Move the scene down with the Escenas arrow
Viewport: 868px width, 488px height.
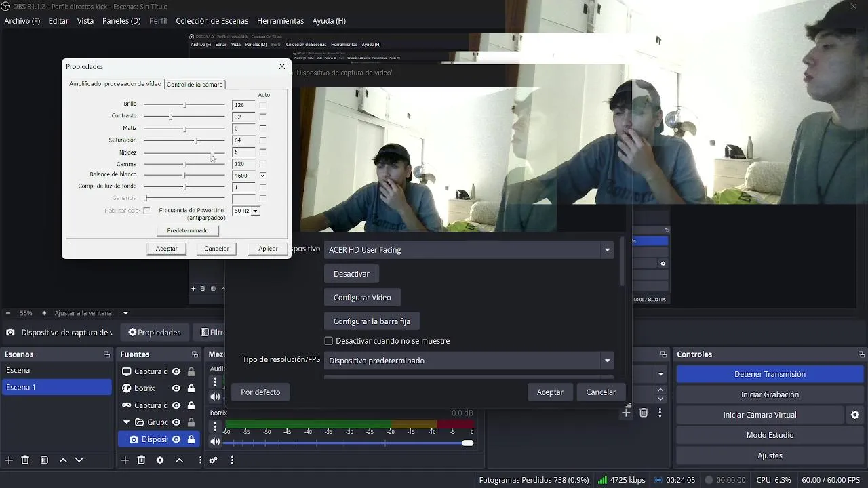(x=79, y=460)
